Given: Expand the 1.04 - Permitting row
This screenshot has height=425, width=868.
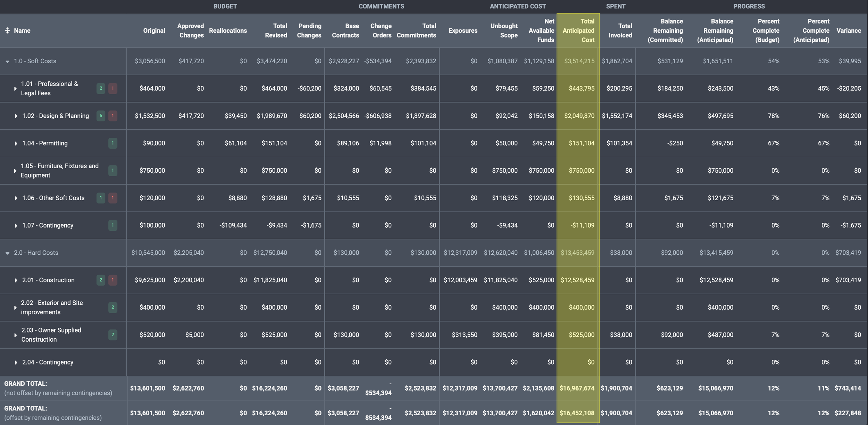Looking at the screenshot, I should [16, 144].
